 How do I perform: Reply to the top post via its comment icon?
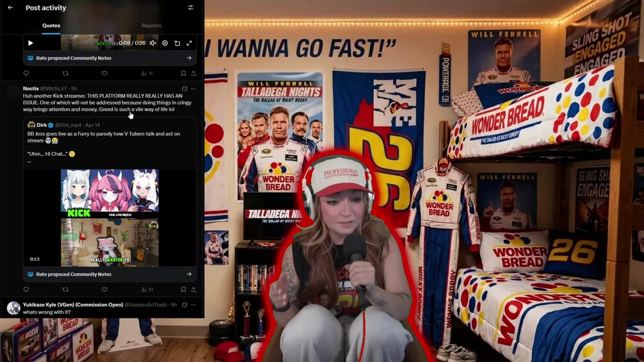click(26, 73)
